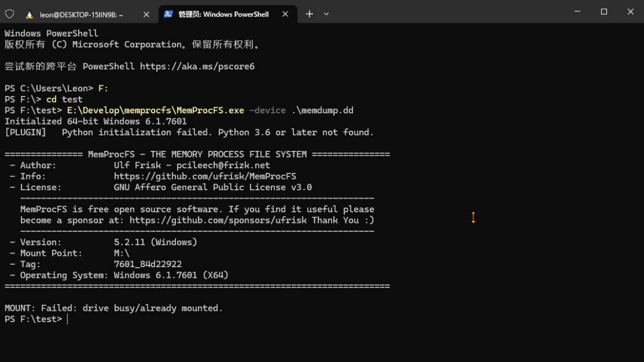This screenshot has width=644, height=362.
Task: Click the mount point value M:\
Action: click(122, 253)
